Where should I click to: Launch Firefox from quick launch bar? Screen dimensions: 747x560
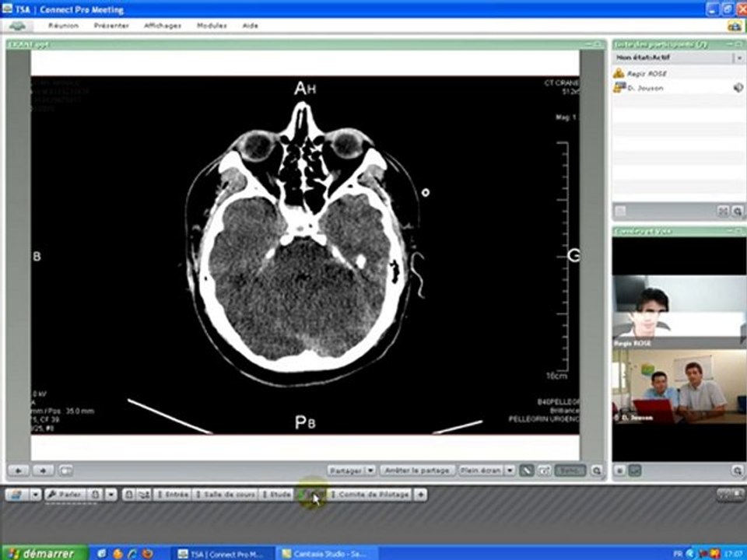(x=148, y=554)
